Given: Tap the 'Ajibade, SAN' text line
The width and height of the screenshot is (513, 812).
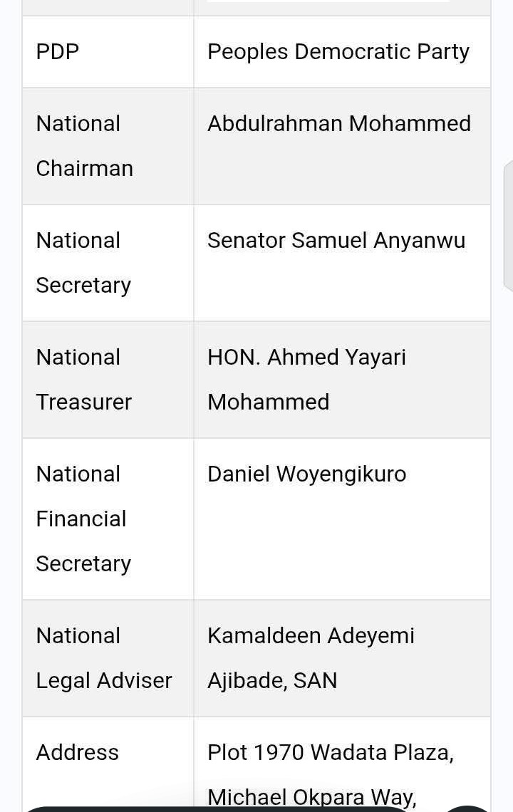Looking at the screenshot, I should point(272,681).
